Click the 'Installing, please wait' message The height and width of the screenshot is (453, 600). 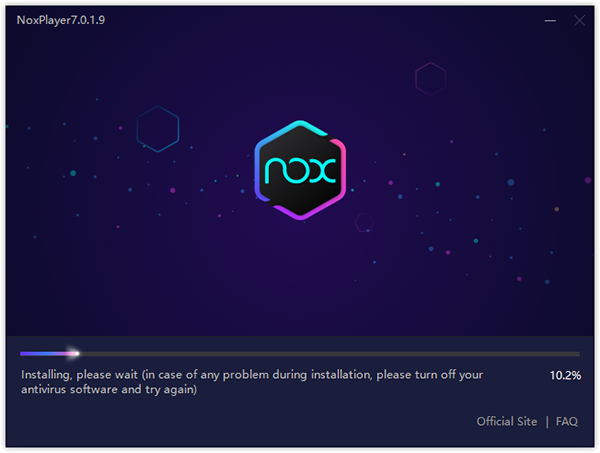click(79, 375)
